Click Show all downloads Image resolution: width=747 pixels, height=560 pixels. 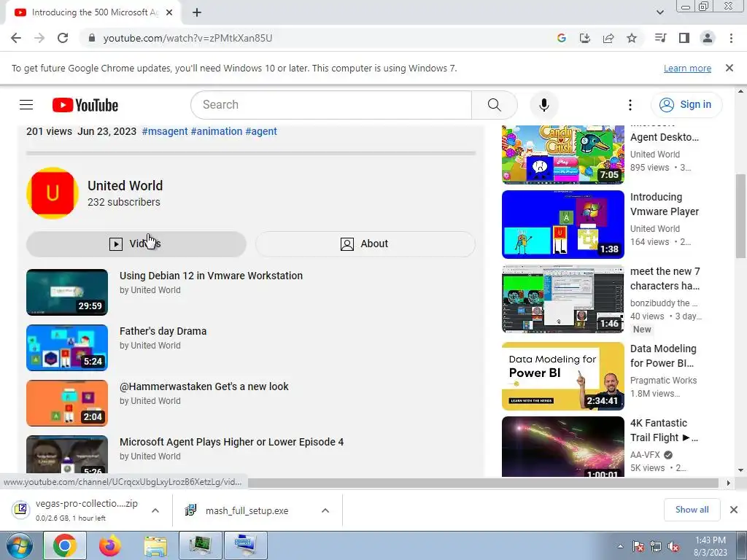click(x=692, y=510)
